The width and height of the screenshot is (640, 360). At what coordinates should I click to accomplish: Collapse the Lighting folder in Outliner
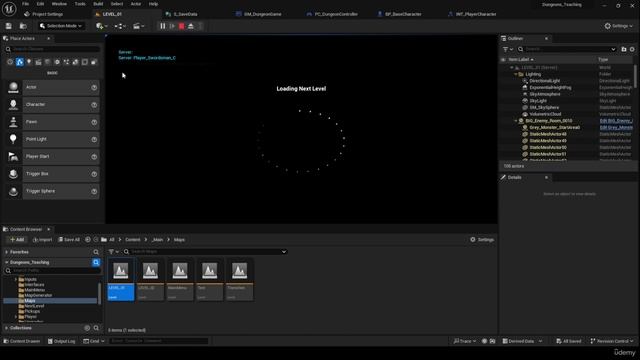click(516, 74)
